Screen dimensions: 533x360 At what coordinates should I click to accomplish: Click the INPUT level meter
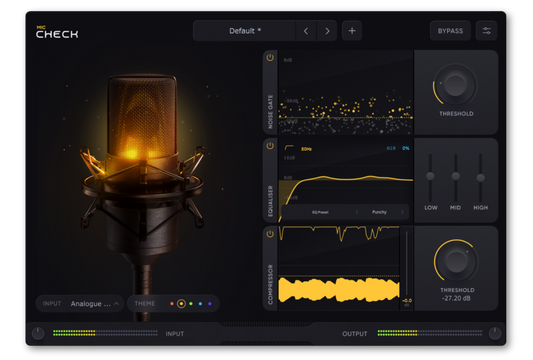click(105, 333)
